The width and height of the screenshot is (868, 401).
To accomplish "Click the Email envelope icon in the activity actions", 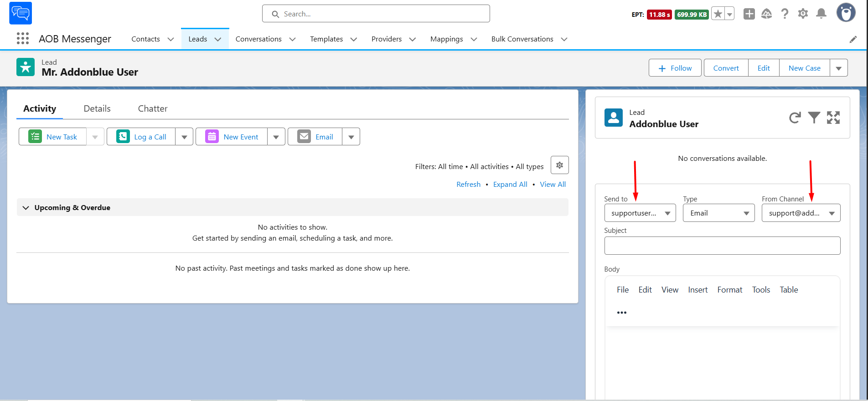I will pos(304,137).
